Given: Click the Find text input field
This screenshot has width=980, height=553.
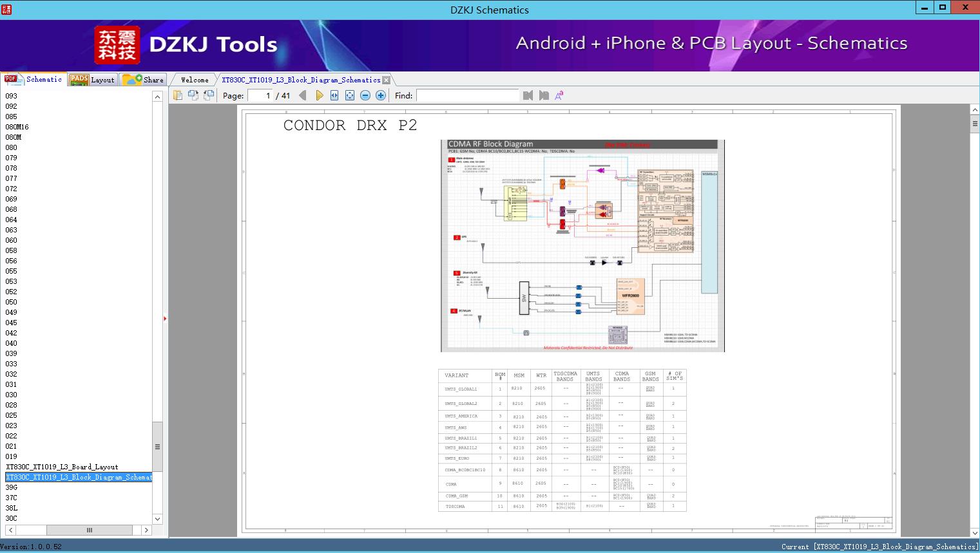Looking at the screenshot, I should tap(467, 95).
